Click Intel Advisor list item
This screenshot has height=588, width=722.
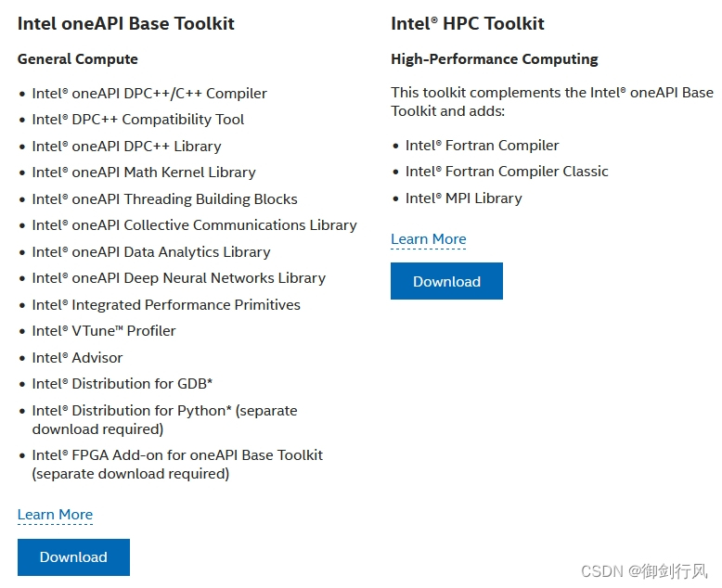pos(77,358)
